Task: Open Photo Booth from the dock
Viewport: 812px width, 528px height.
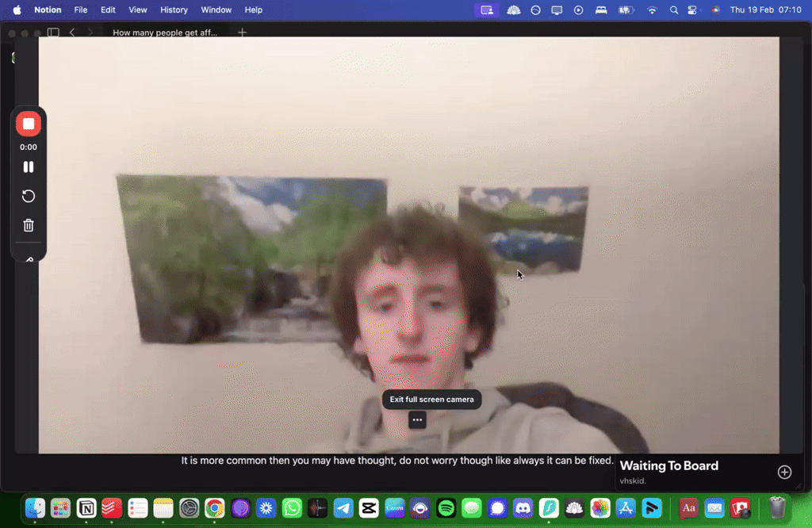Action: click(740, 508)
